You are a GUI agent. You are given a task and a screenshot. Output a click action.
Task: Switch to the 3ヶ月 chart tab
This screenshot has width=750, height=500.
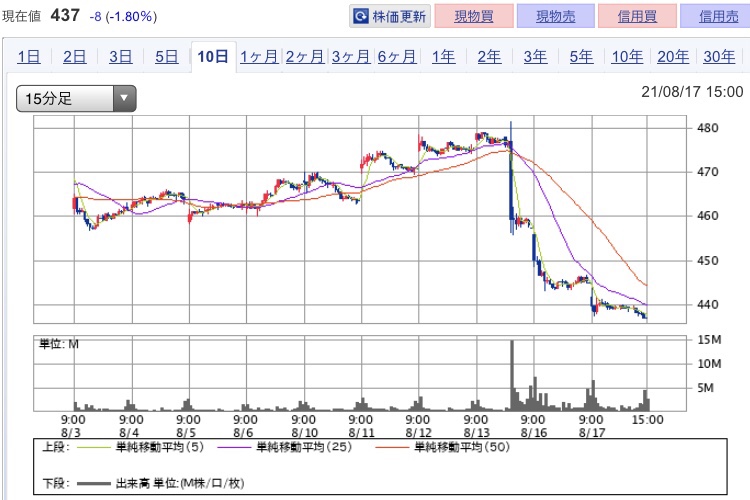[351, 57]
